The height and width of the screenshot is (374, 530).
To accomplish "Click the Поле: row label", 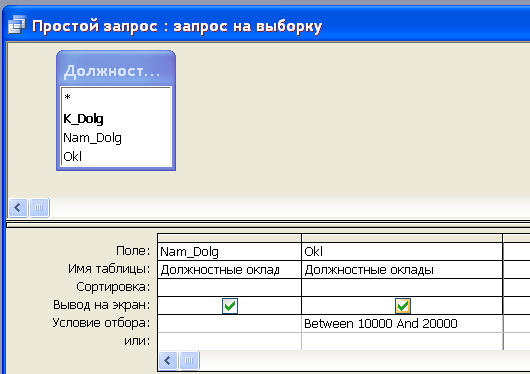I will pos(133,251).
